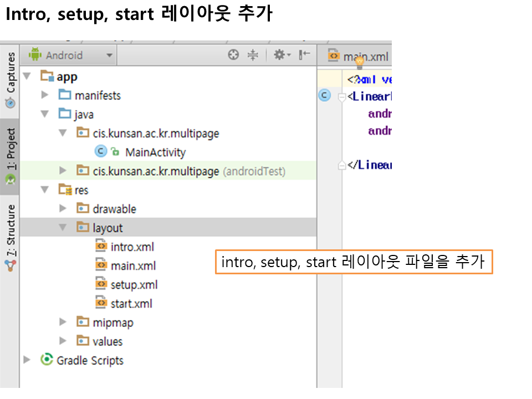Select setup.xml layout file
Viewport: 532px width, 399px height.
[x=134, y=285]
